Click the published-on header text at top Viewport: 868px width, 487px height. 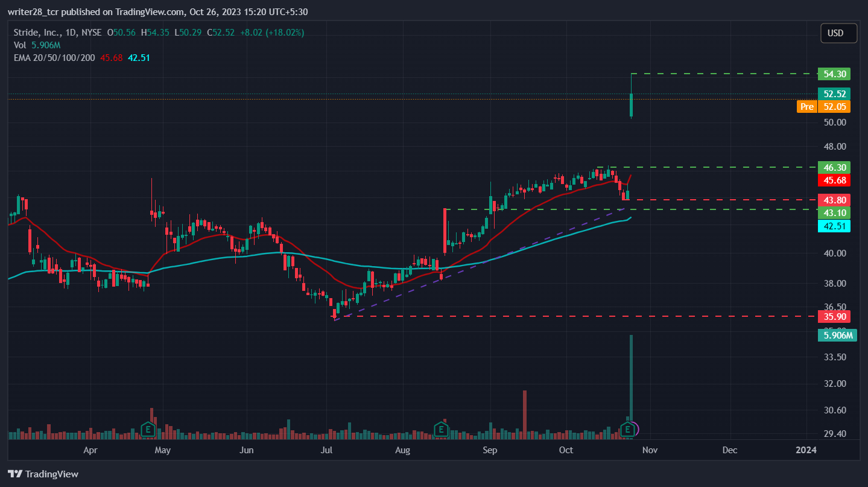[157, 11]
